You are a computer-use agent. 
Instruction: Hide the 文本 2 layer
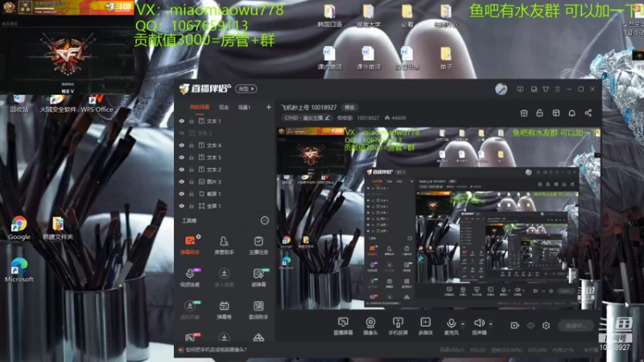pos(182,170)
